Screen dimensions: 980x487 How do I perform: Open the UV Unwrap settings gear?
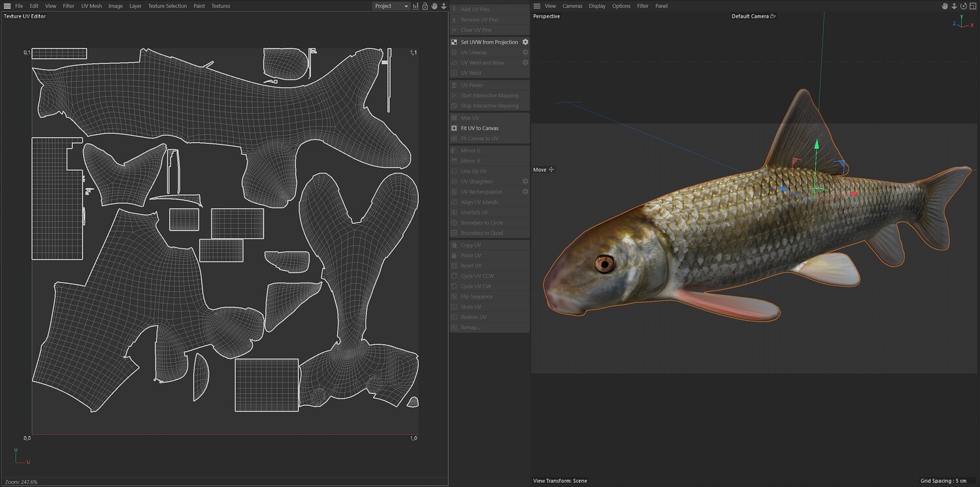click(525, 52)
